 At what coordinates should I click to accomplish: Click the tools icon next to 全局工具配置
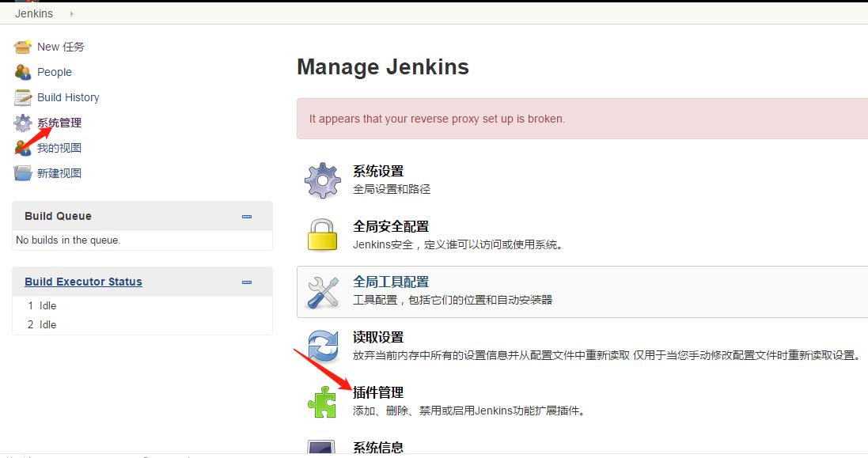[323, 290]
